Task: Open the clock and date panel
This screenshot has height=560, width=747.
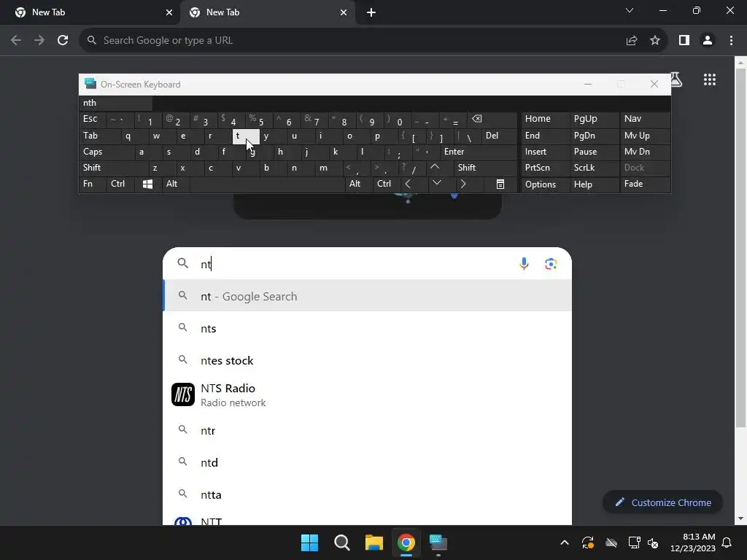Action: click(692, 542)
